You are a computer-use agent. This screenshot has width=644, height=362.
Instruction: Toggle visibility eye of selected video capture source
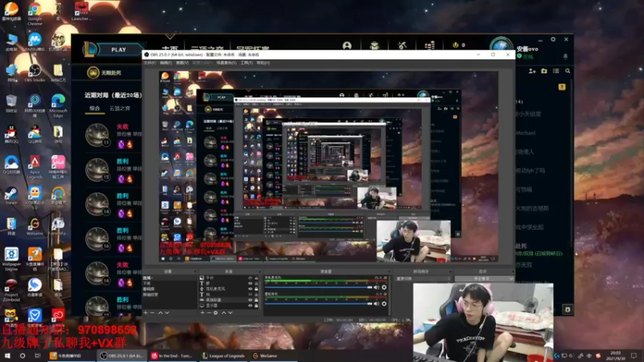tap(250, 300)
